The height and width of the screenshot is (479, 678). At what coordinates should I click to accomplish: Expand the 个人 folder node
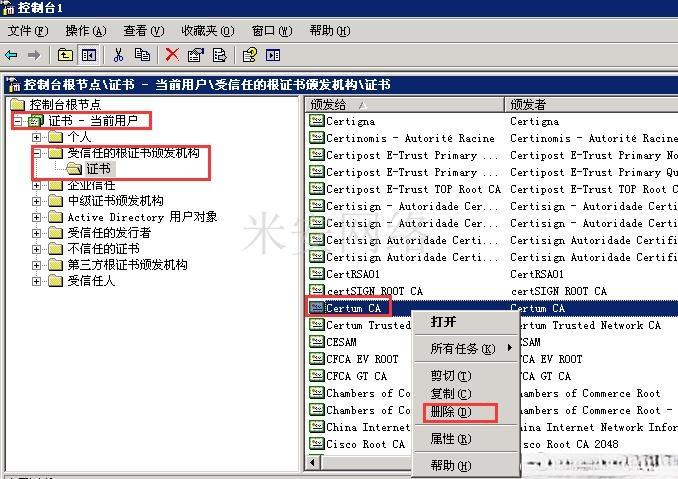tap(36, 137)
